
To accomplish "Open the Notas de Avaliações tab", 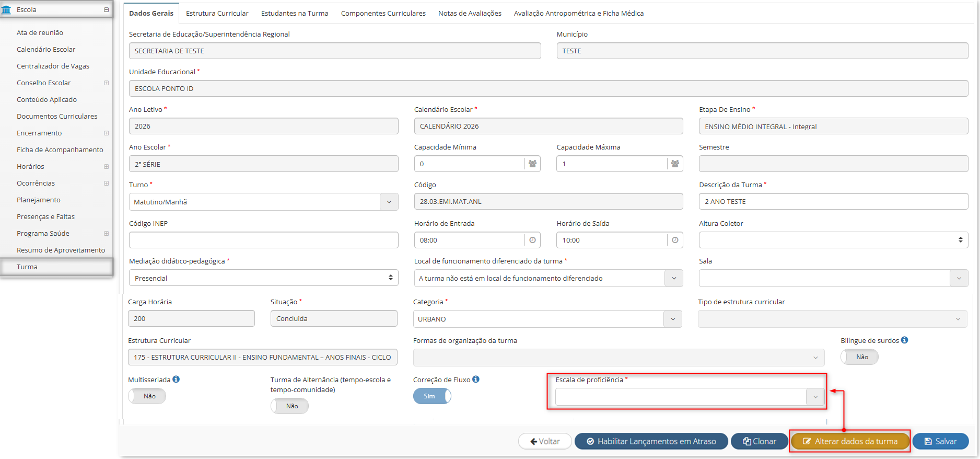I will (470, 13).
